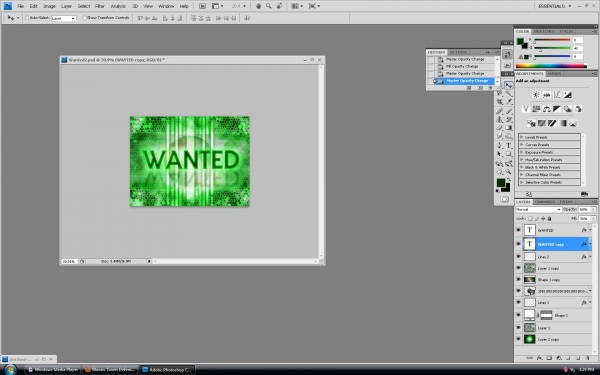
Task: Add a Levels adjustment
Action: pyautogui.click(x=547, y=95)
